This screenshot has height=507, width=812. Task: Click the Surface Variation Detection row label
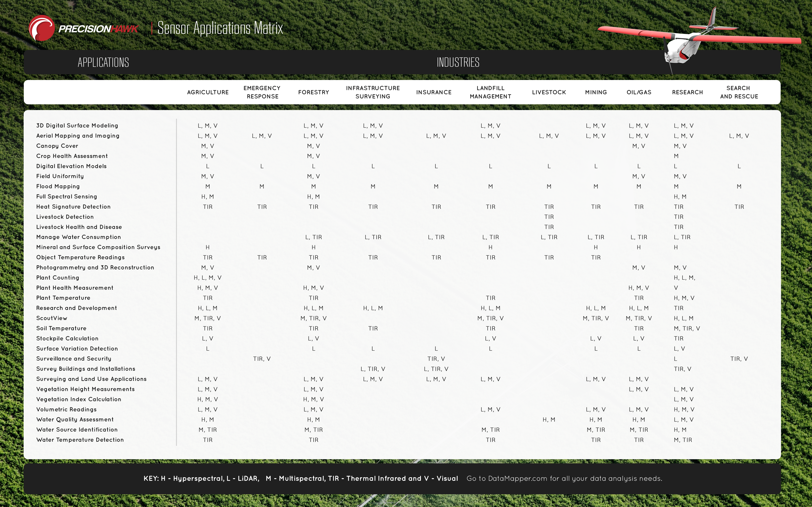(x=77, y=349)
